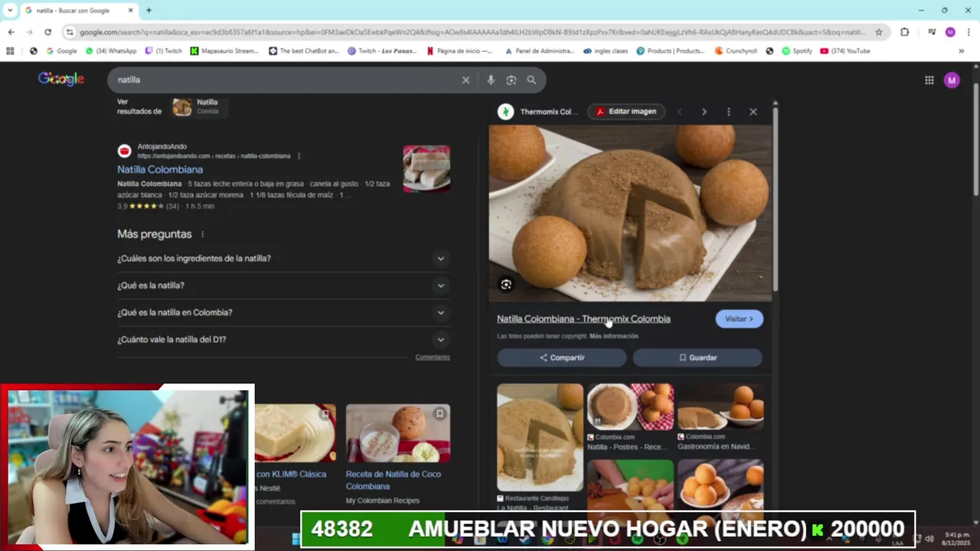The image size is (980, 551).
Task: Open the AntojandoAndo result thumbnail
Action: [x=426, y=168]
